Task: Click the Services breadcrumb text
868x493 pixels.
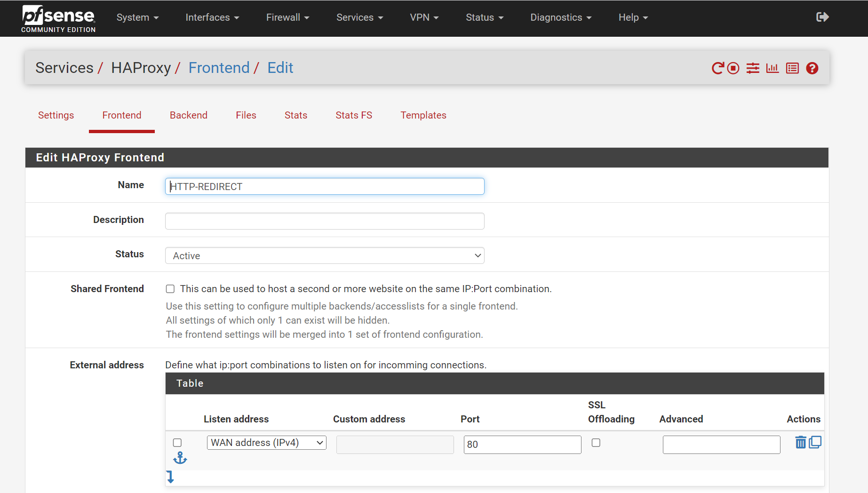Action: point(64,68)
